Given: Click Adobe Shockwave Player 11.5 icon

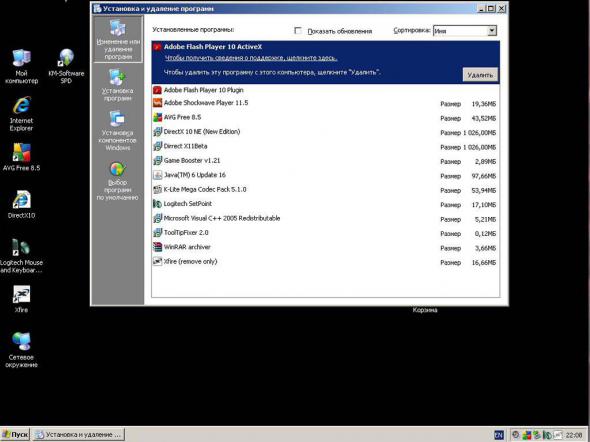Looking at the screenshot, I should coord(157,103).
